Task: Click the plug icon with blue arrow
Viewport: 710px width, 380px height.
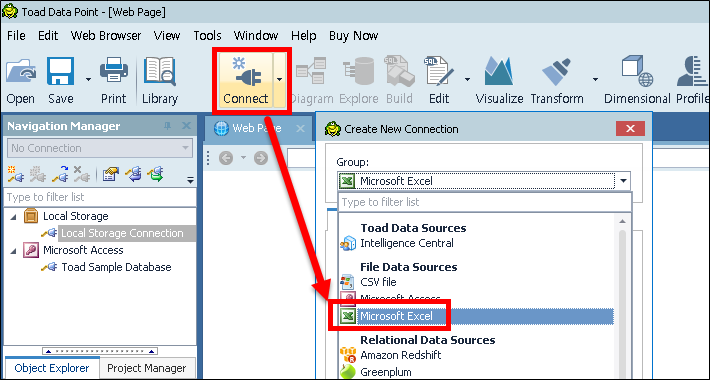Action: pos(133,174)
